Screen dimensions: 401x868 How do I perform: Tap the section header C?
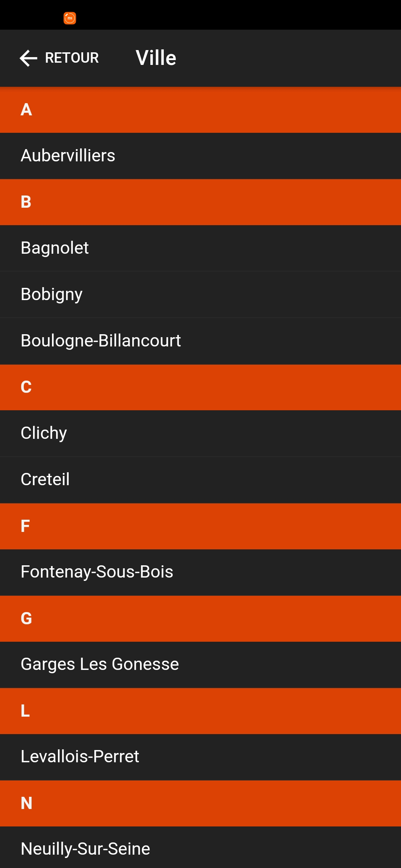coord(200,387)
